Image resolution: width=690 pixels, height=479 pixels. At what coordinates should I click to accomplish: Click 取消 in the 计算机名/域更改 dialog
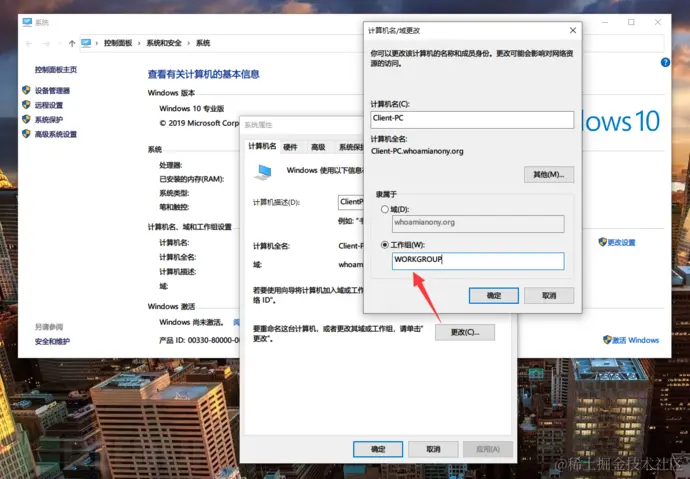549,296
